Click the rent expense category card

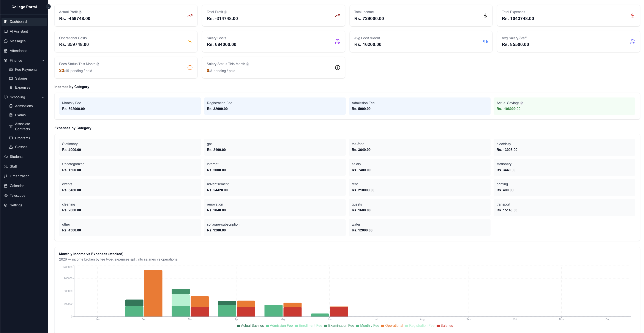tap(420, 187)
